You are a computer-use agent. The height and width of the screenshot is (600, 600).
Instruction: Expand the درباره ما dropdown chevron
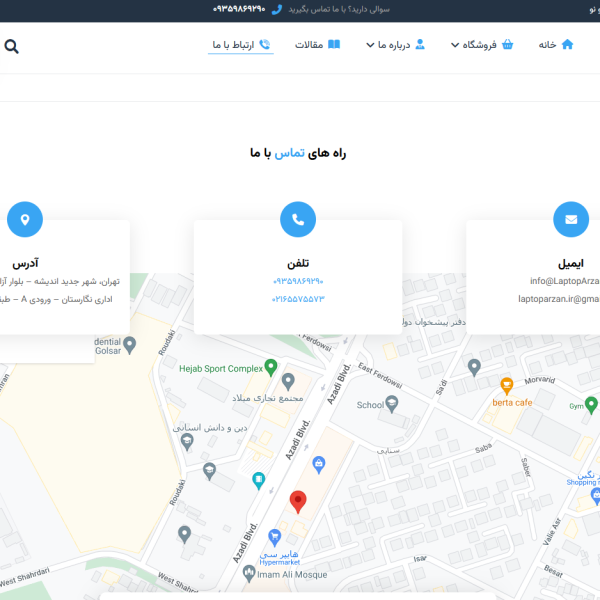[x=370, y=46]
